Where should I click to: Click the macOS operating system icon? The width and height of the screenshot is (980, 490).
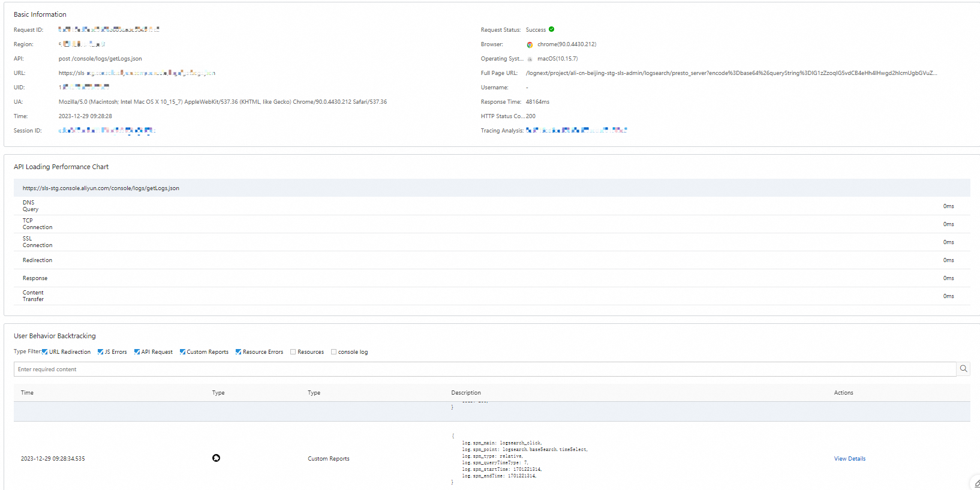(x=530, y=59)
